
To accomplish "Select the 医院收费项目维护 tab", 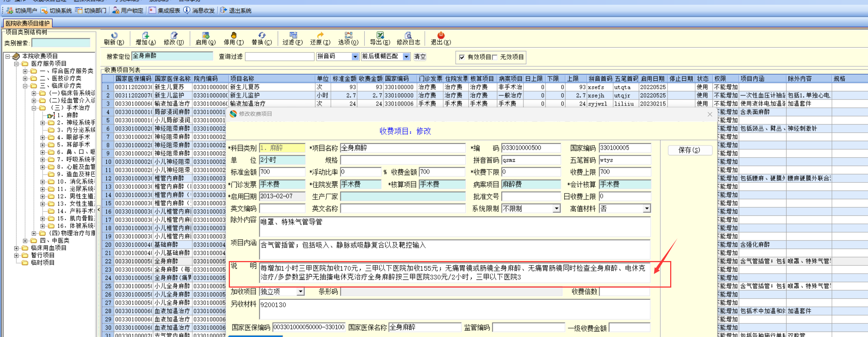I will pyautogui.click(x=28, y=23).
